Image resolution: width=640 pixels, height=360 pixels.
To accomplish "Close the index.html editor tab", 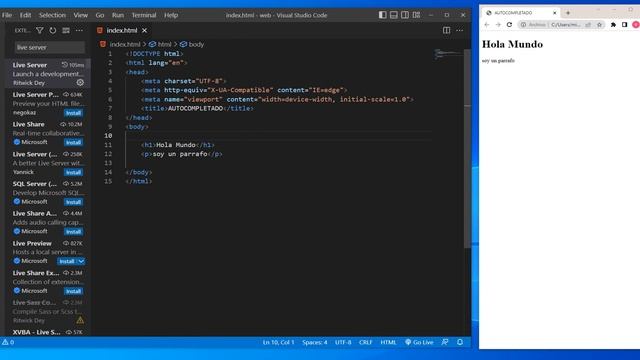I will (144, 30).
